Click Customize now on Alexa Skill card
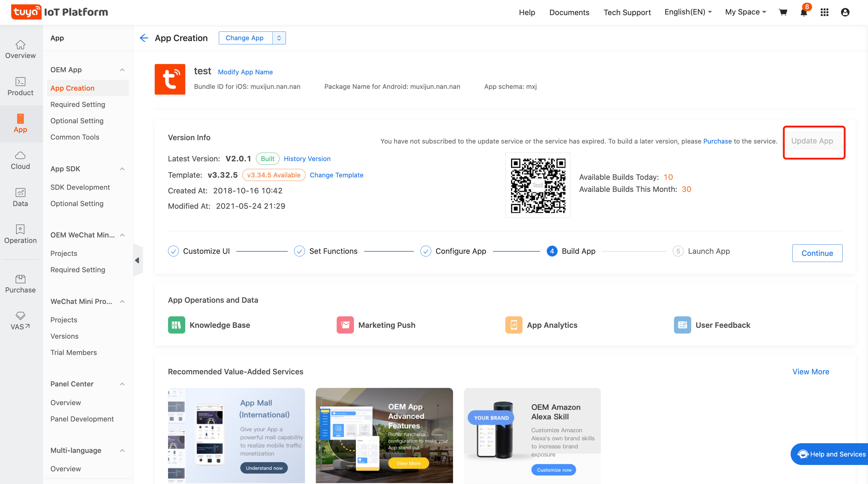 point(554,470)
